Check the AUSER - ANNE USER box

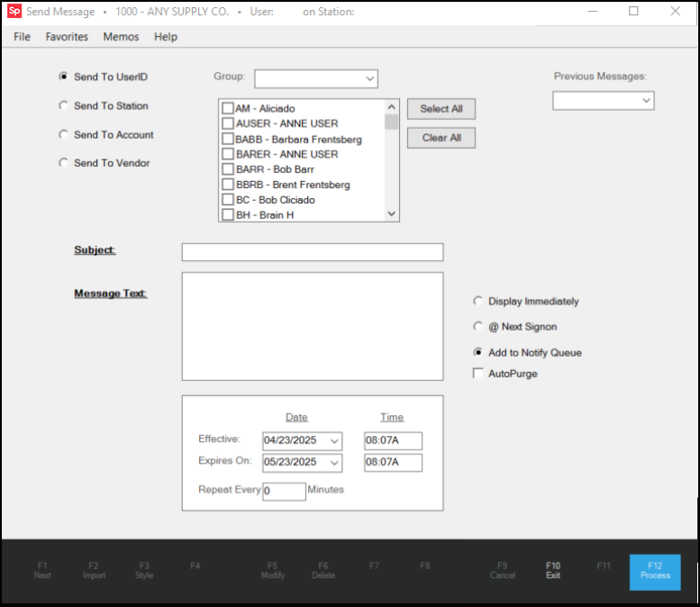tap(228, 123)
